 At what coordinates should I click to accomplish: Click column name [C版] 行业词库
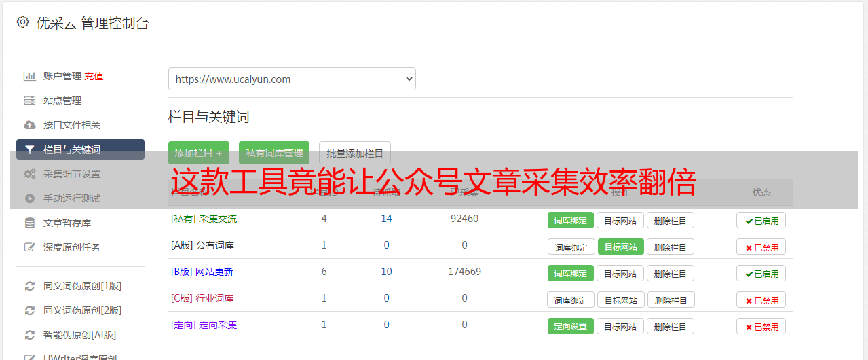(x=202, y=298)
